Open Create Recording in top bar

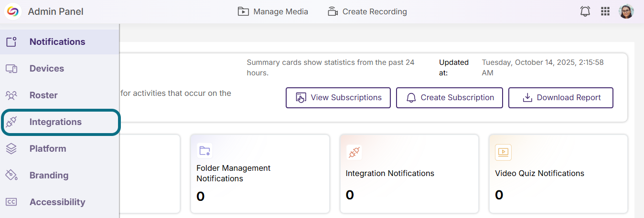point(367,11)
